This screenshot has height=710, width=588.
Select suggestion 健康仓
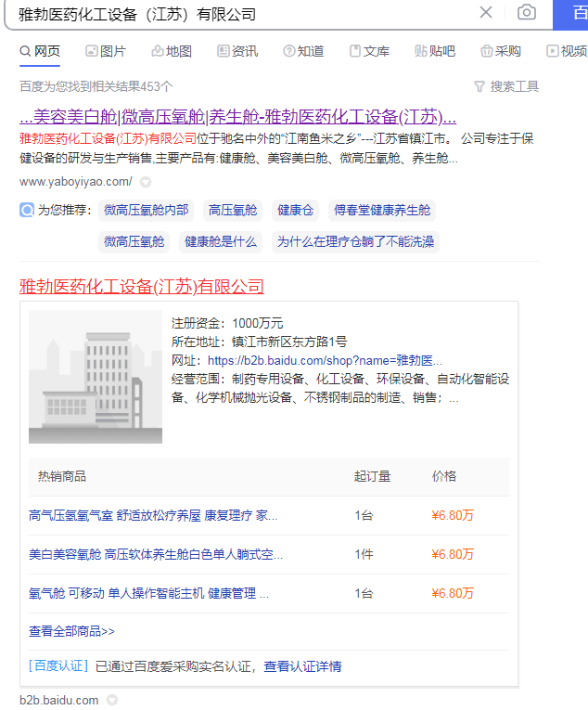point(296,210)
